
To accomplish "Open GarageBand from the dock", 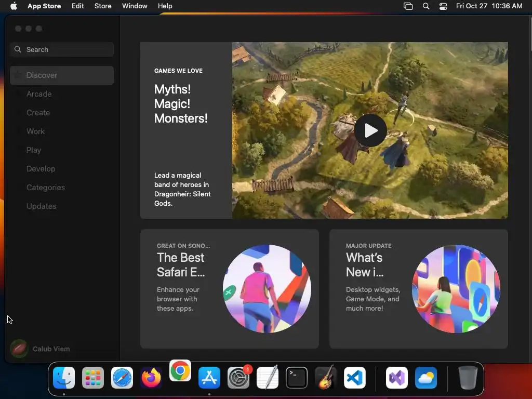I will coord(326,377).
